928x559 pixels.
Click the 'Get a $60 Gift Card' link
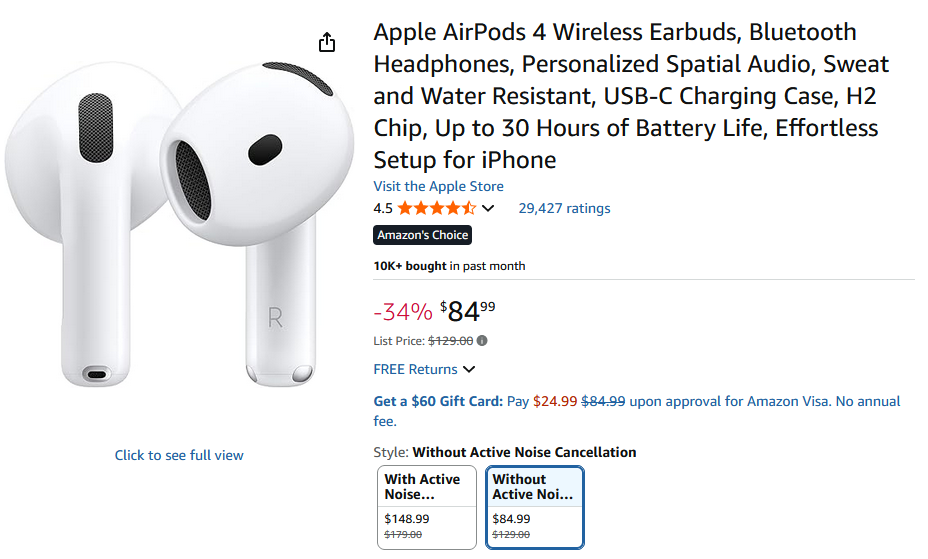tap(438, 401)
